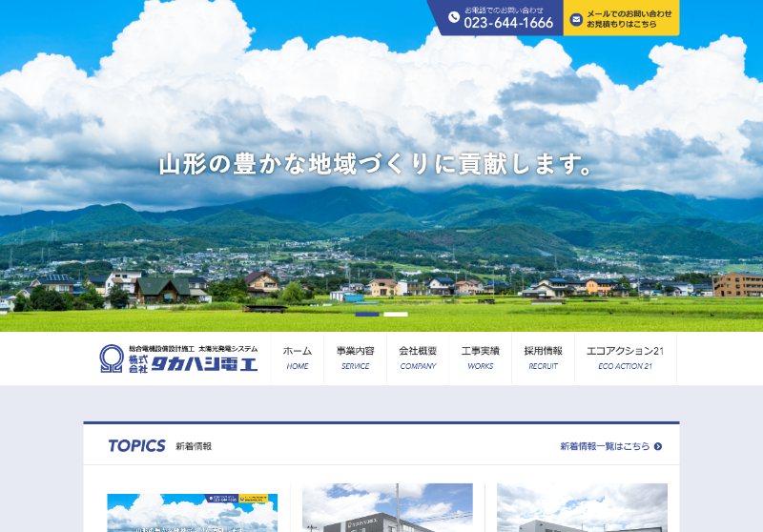
Task: Select エコアクション21 menu item
Action: point(625,358)
